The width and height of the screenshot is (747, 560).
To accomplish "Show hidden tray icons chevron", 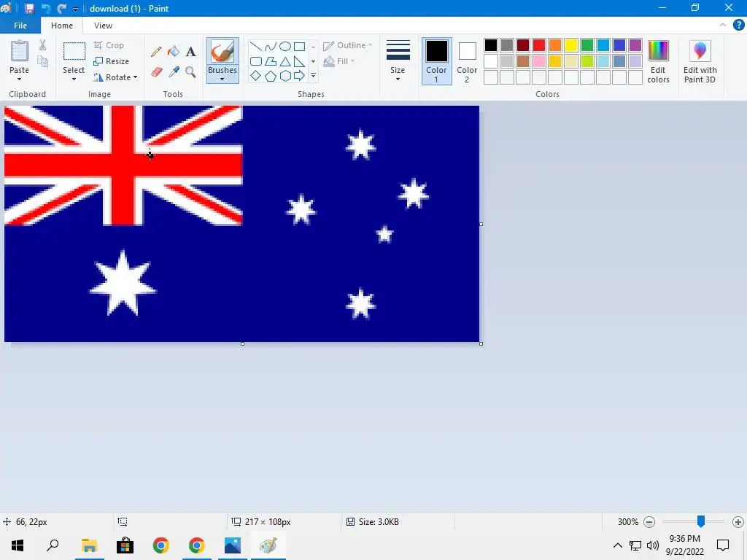I will pyautogui.click(x=617, y=545).
